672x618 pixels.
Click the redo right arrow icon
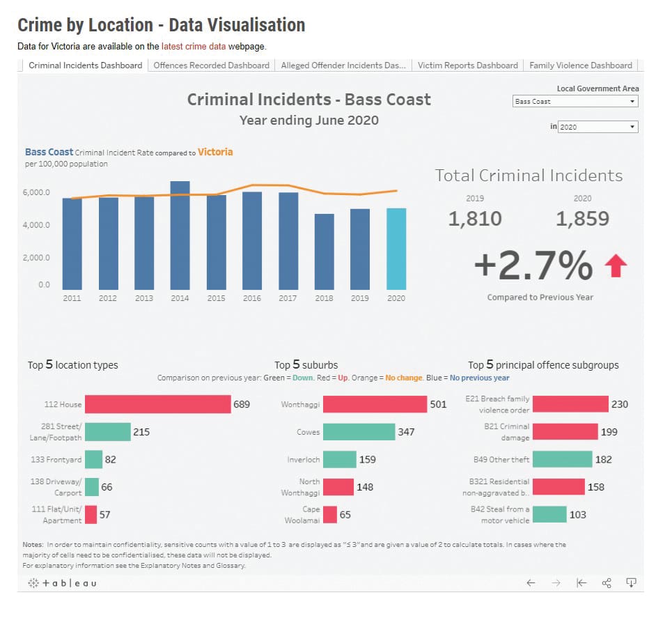(556, 582)
